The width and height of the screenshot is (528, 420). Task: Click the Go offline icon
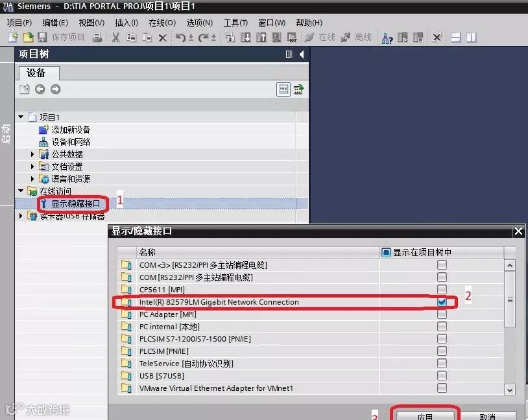click(346, 38)
